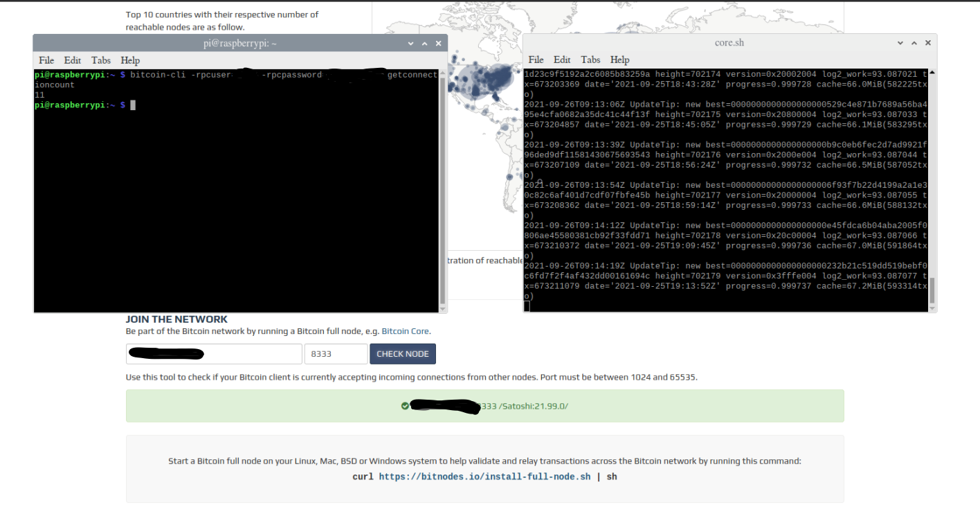Screen dimensions: 980x514
Task: Click the JOIN THE NETWORK heading
Action: pos(176,319)
